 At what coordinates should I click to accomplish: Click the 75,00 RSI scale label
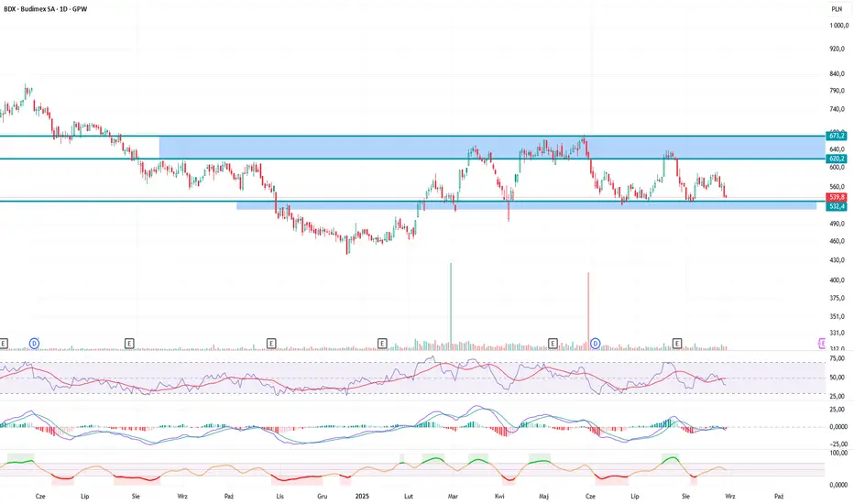coord(838,358)
